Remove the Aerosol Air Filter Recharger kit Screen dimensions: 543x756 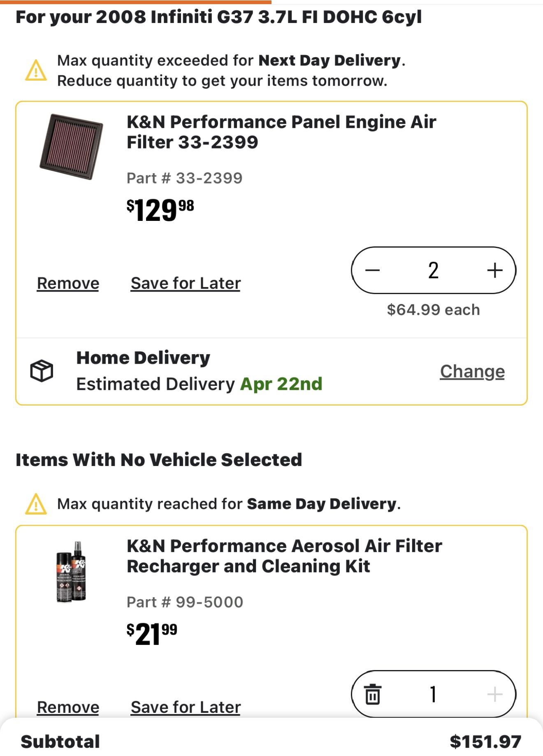pyautogui.click(x=67, y=707)
